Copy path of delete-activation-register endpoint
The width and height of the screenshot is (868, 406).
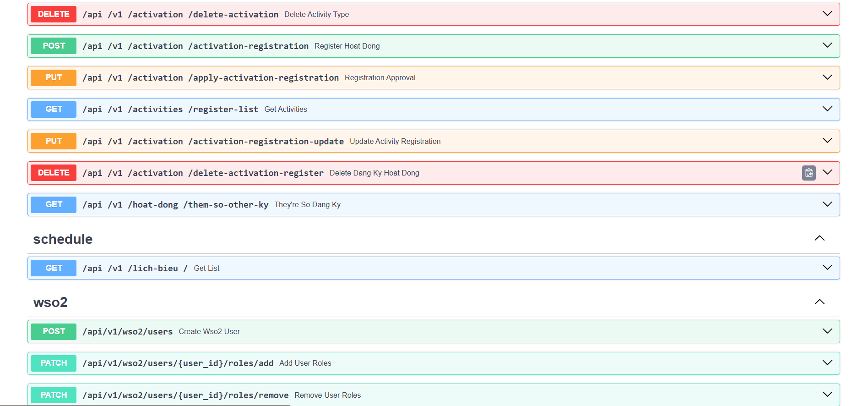[x=808, y=173]
